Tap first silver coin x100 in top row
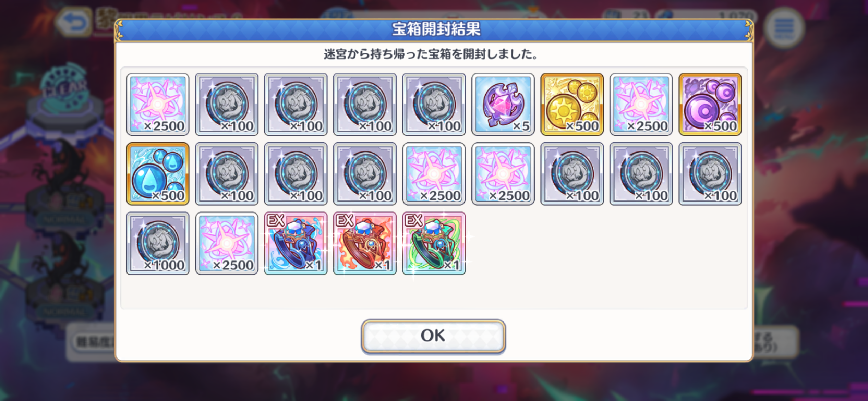This screenshot has width=868, height=401. click(227, 104)
